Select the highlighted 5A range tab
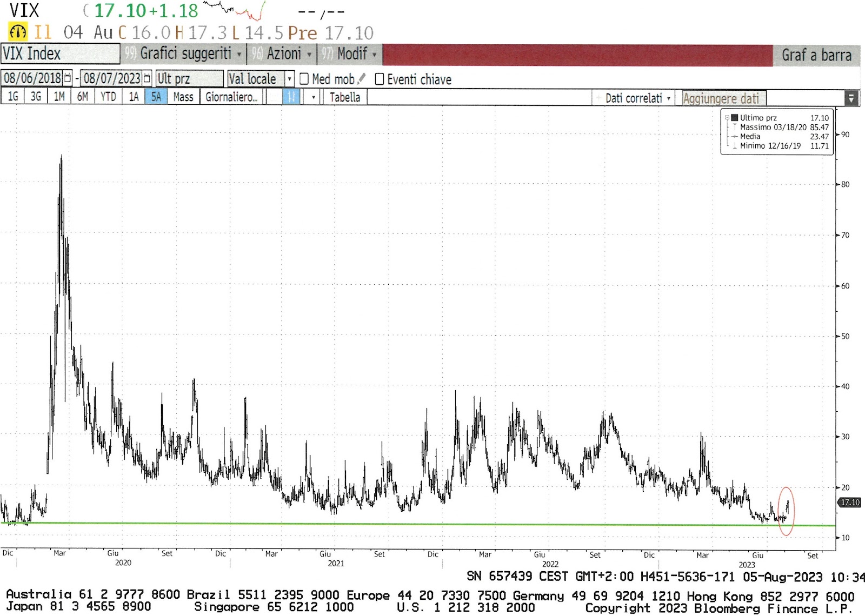This screenshot has width=865, height=616. [156, 97]
